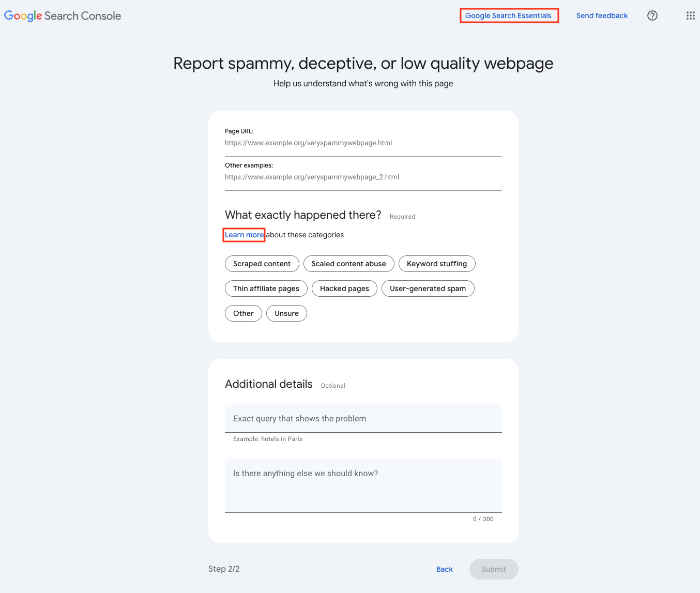
Task: Select the Thin affiliate pages category
Action: pos(266,288)
